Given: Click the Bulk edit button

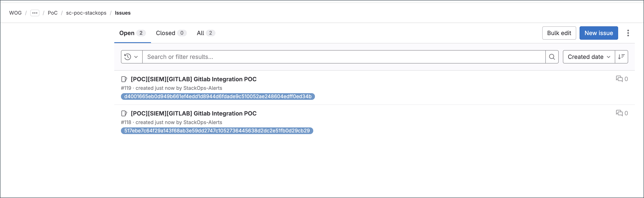Looking at the screenshot, I should (x=559, y=33).
